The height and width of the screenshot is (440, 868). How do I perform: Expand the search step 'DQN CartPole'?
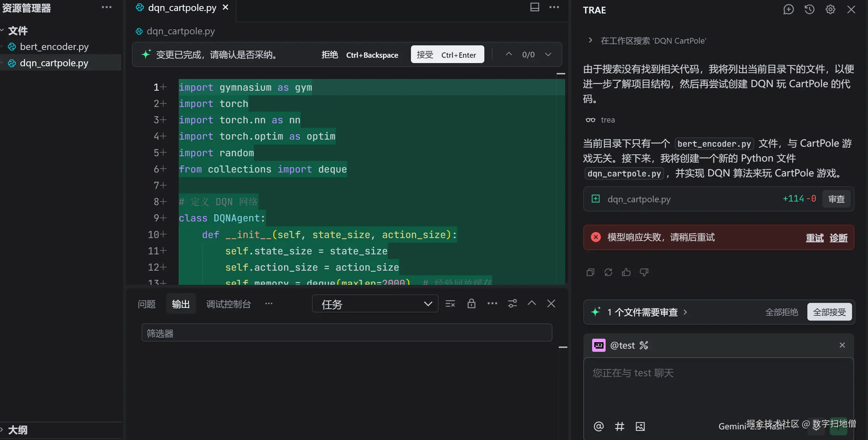pos(590,40)
